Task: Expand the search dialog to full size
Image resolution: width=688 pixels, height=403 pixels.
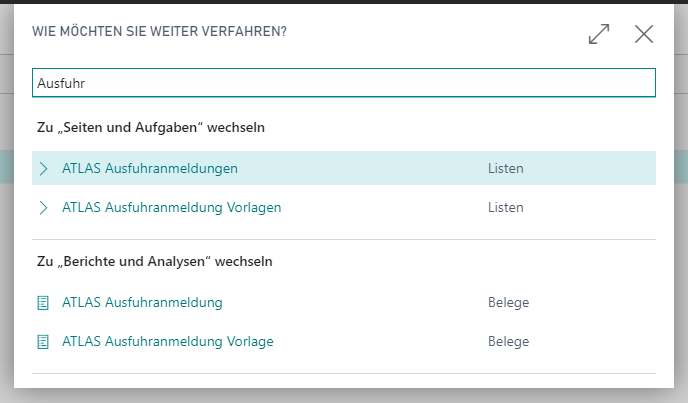Action: (599, 34)
